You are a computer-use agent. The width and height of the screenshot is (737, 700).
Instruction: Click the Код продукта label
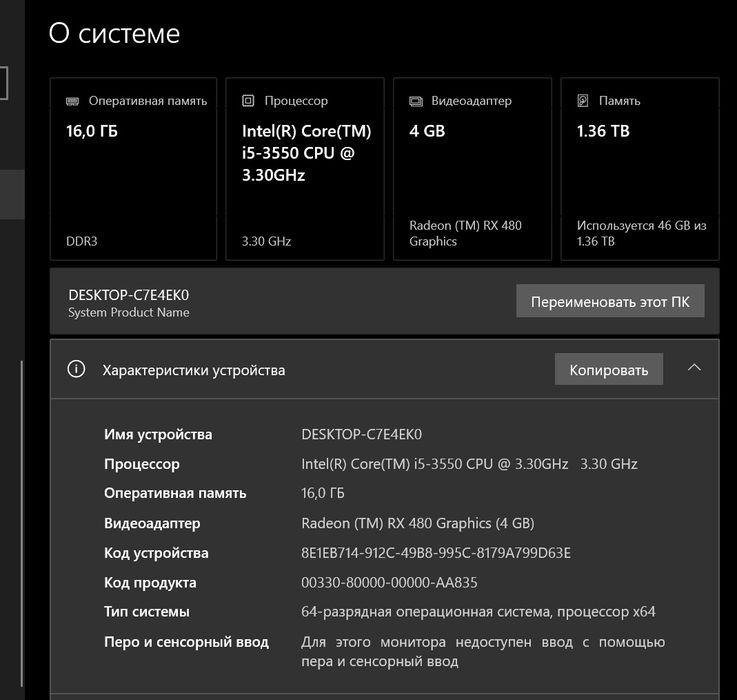150,582
